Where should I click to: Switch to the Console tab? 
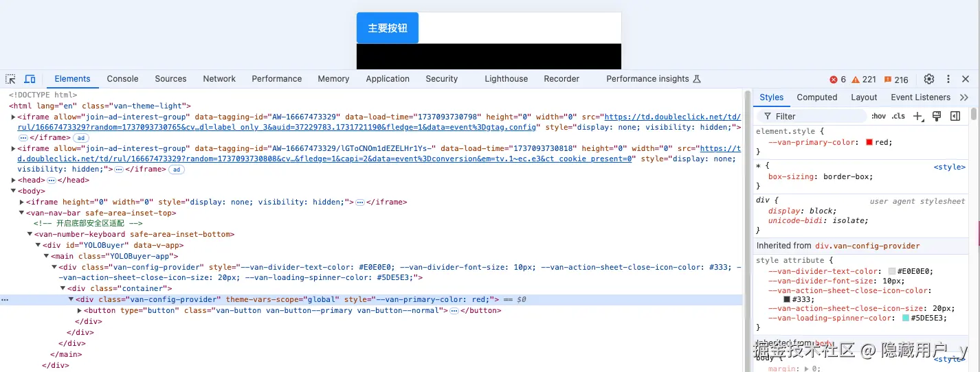pyautogui.click(x=123, y=79)
